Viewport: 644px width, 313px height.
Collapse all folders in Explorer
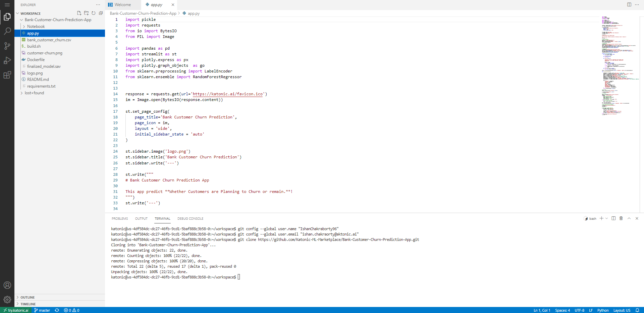[x=101, y=13]
